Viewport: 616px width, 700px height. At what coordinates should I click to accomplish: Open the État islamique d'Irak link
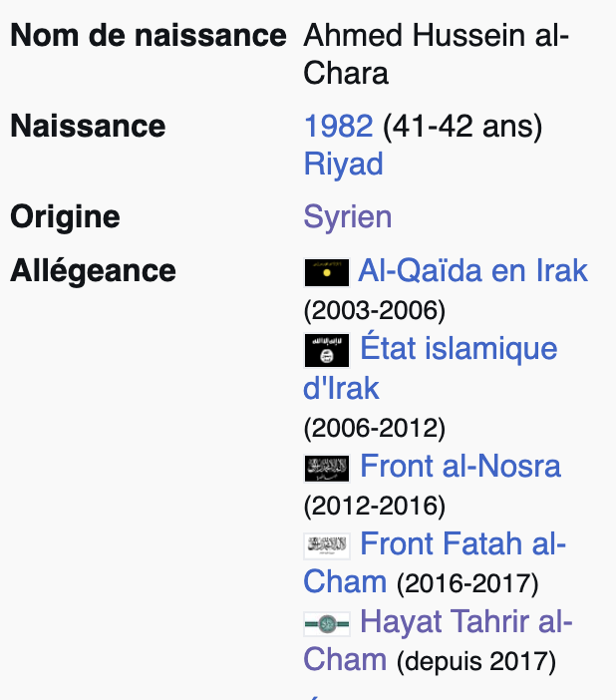459,349
